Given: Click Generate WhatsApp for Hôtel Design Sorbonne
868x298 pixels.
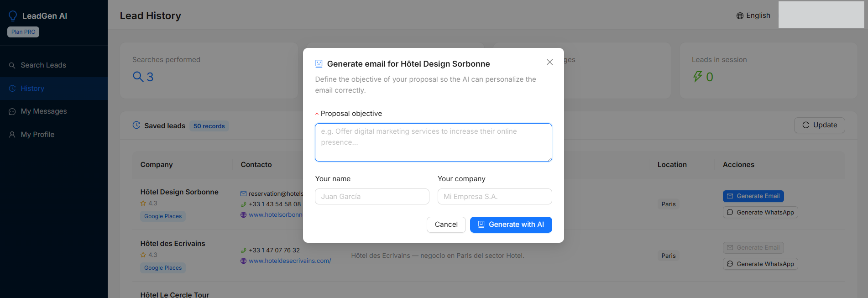Looking at the screenshot, I should coord(760,213).
